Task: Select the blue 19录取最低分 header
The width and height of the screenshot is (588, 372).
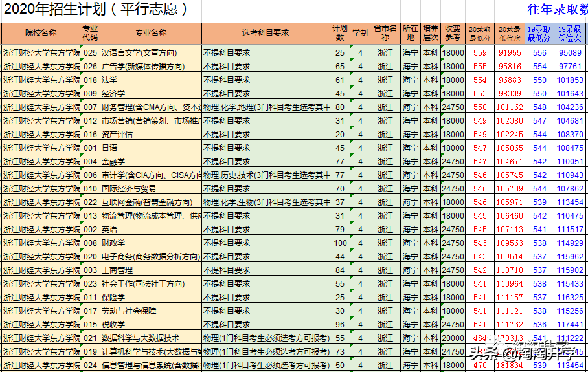Action: tap(539, 34)
